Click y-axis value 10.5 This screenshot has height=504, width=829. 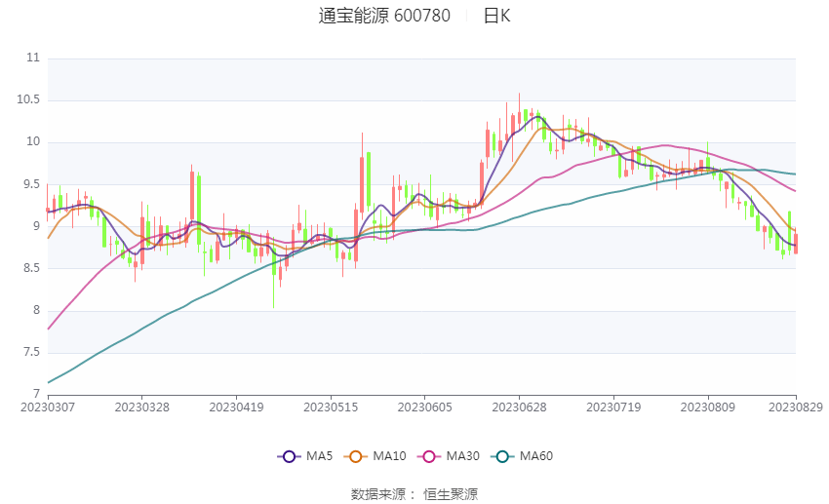coord(28,99)
